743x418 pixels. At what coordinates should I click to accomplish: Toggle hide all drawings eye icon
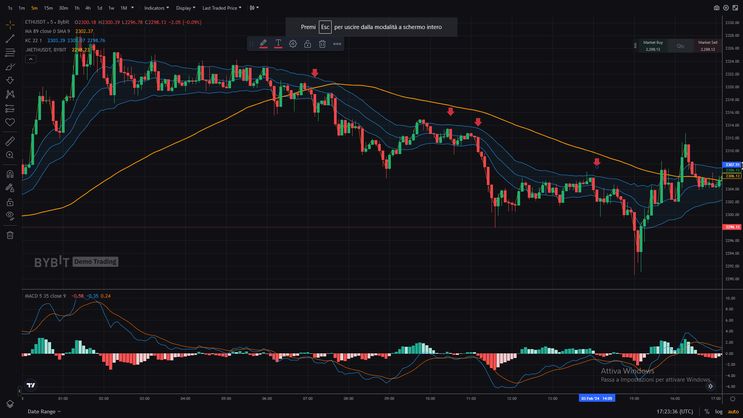(x=10, y=216)
